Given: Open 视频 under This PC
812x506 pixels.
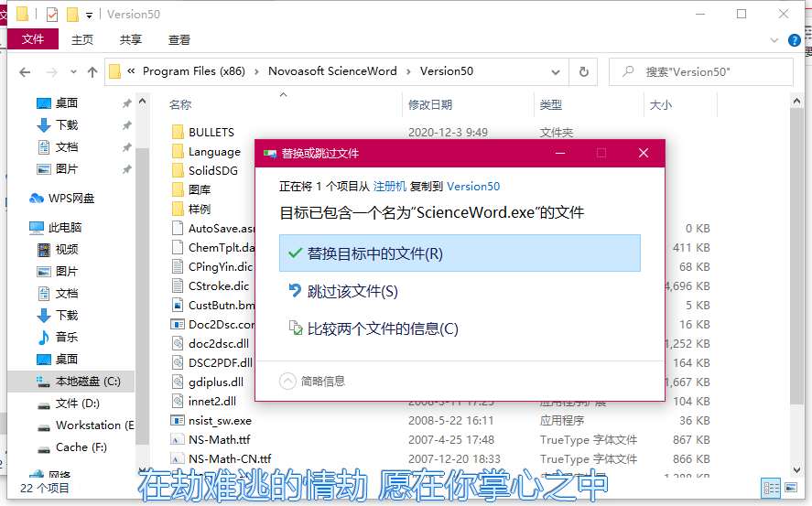Looking at the screenshot, I should click(x=66, y=250).
